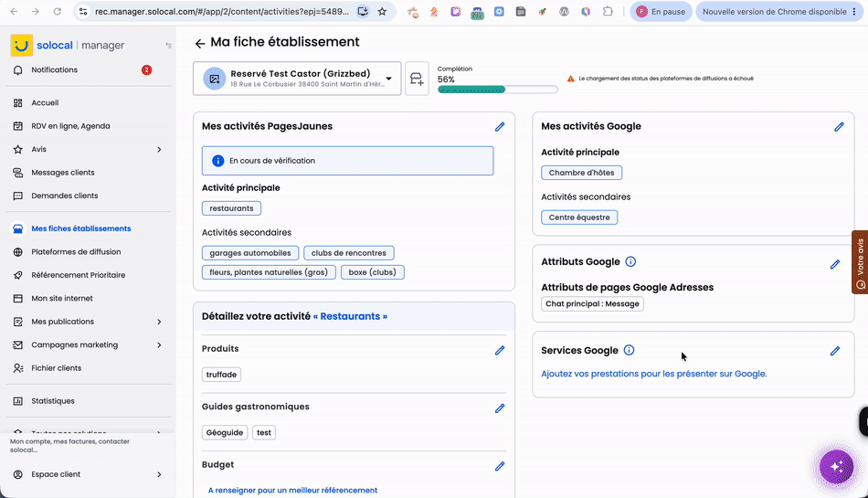Image resolution: width=868 pixels, height=498 pixels.
Task: Open the Chrome extensions puzzle icon
Action: [x=608, y=12]
